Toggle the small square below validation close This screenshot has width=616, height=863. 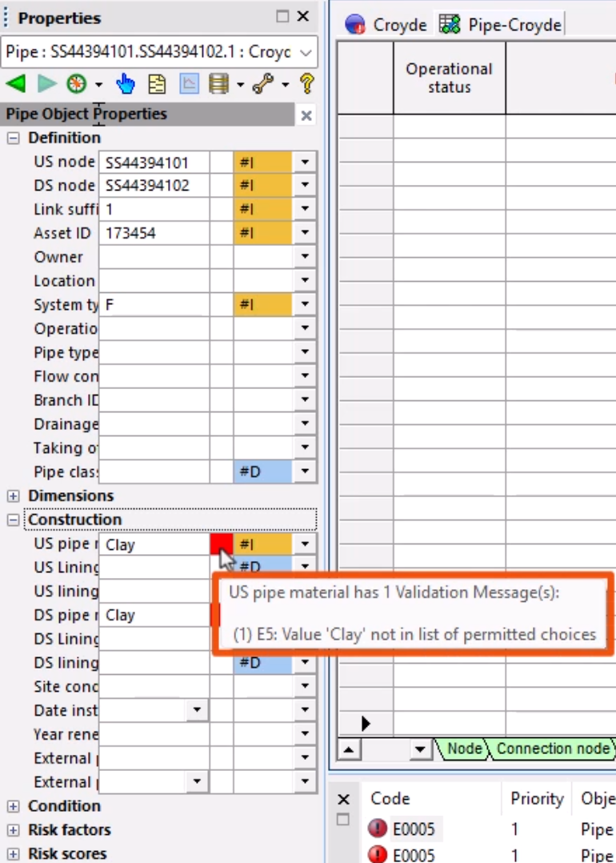click(342, 820)
